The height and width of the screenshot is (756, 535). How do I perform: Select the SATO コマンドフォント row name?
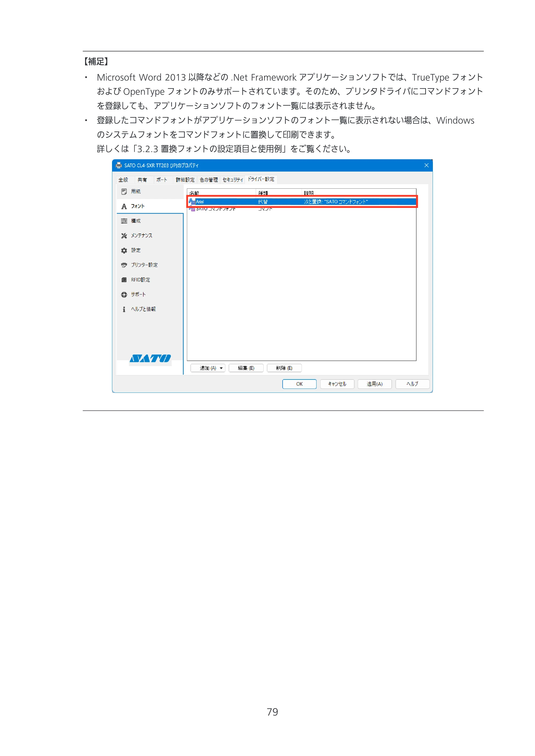pyautogui.click(x=216, y=209)
